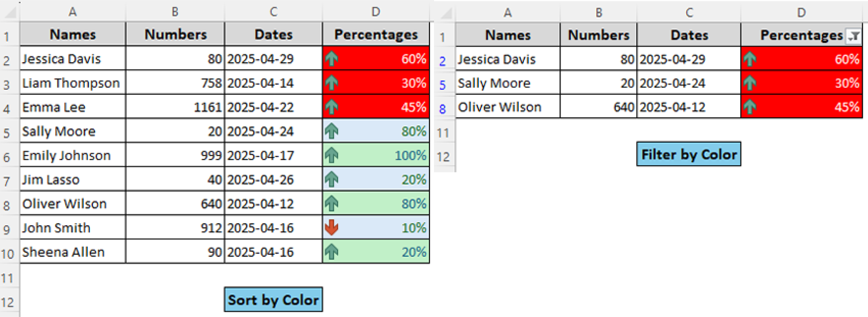Viewport: 868px width, 317px height.
Task: Click the up arrow in Liam Thompson's percentage cell
Action: pyautogui.click(x=331, y=83)
